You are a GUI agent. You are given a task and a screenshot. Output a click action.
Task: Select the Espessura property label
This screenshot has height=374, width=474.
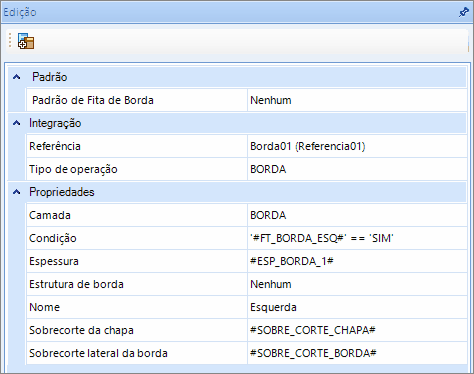click(54, 261)
